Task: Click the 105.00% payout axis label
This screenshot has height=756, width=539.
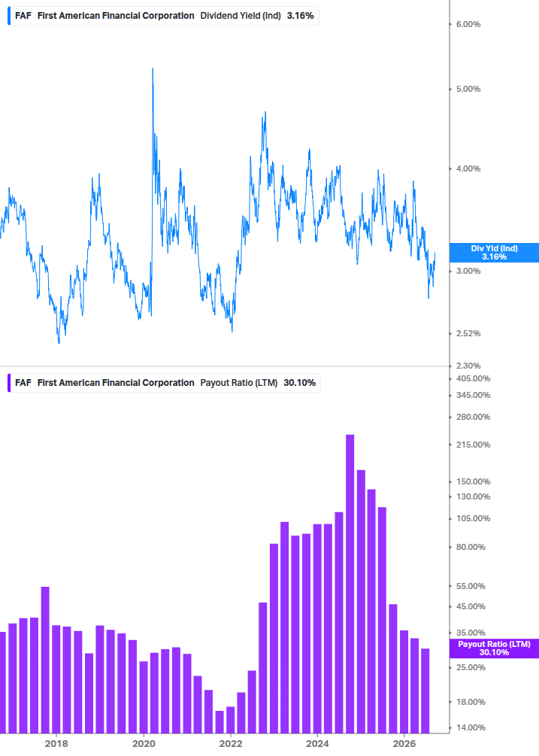Action: pos(473,519)
